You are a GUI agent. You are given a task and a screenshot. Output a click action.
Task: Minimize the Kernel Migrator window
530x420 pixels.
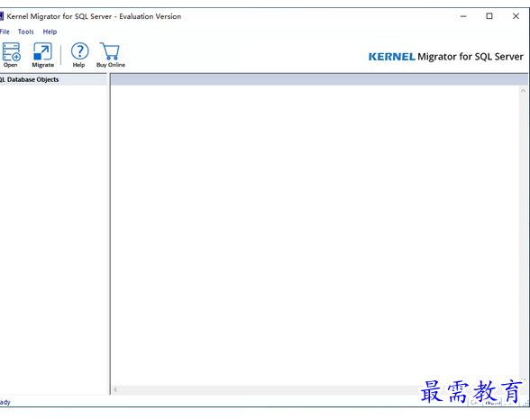pos(463,16)
